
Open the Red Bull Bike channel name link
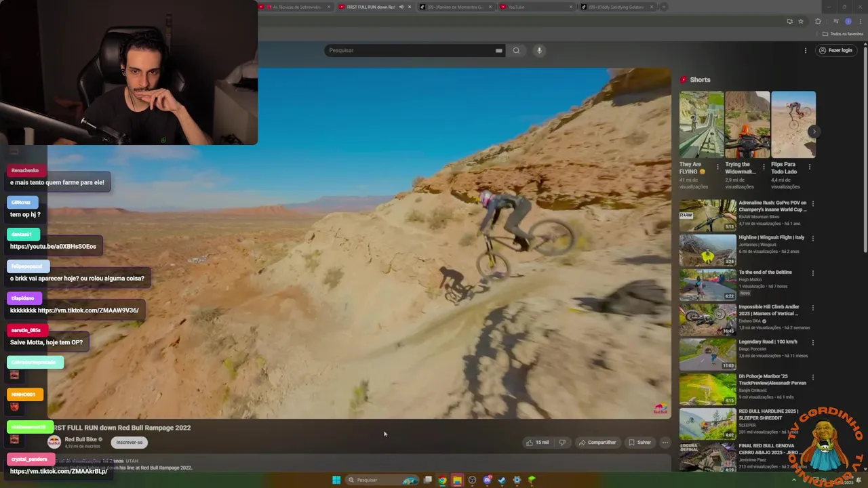(81, 439)
